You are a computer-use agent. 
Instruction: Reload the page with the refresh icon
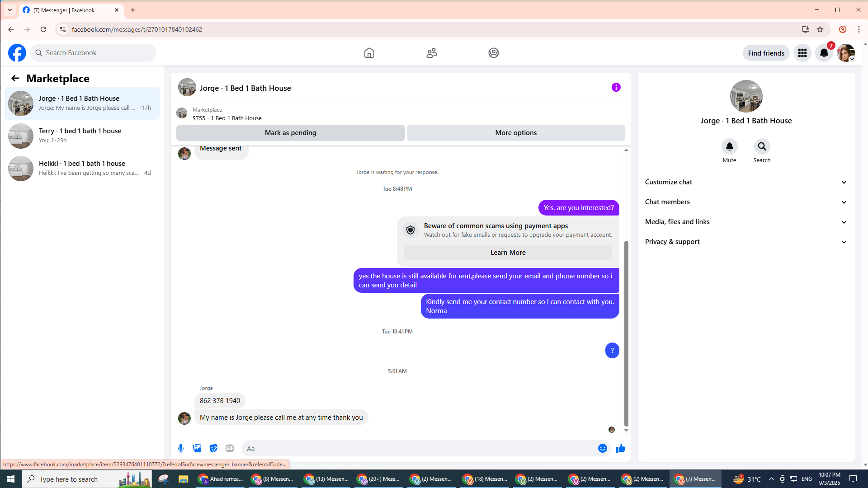[43, 29]
